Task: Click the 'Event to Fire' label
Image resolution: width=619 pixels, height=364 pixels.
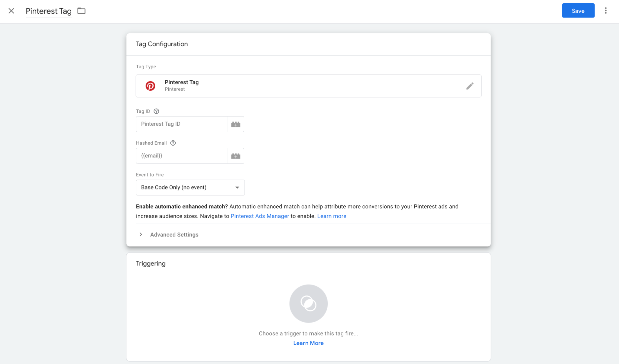Action: [x=150, y=175]
